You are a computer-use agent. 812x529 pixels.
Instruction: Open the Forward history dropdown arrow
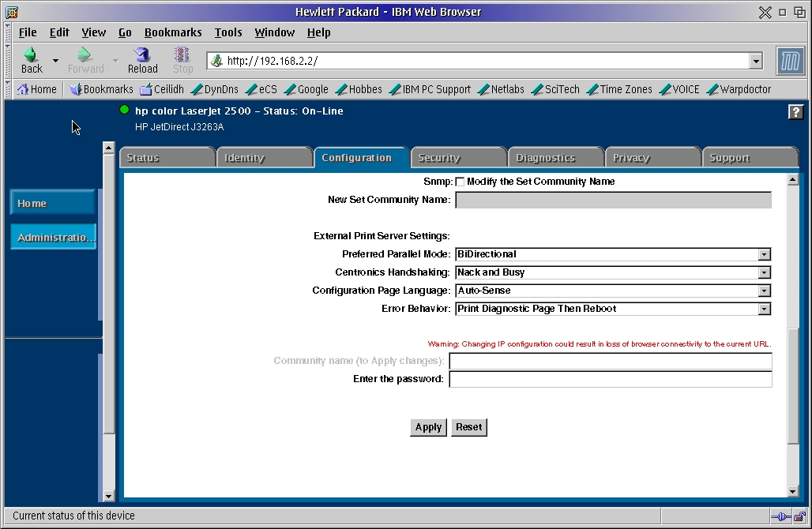115,61
